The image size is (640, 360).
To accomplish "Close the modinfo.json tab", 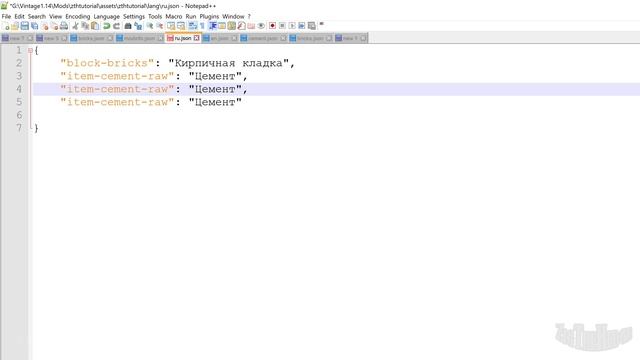I will click(x=160, y=38).
